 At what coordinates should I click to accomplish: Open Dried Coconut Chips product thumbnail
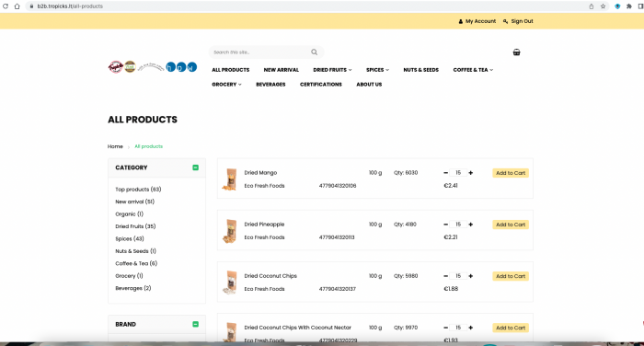[x=230, y=283]
